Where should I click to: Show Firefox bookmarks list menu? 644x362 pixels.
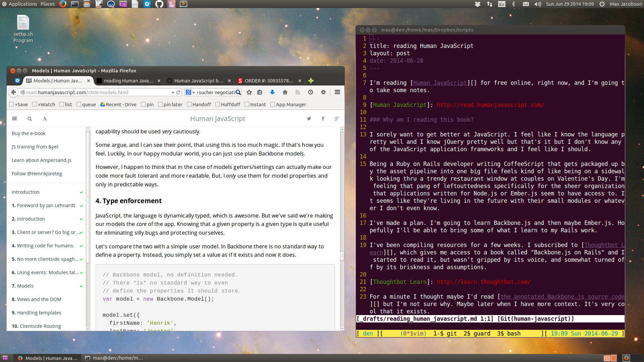coord(260,92)
